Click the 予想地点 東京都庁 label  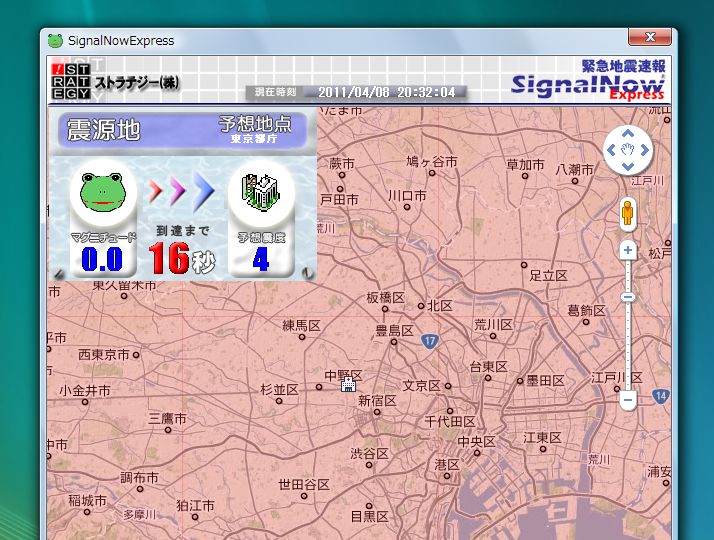click(x=254, y=129)
